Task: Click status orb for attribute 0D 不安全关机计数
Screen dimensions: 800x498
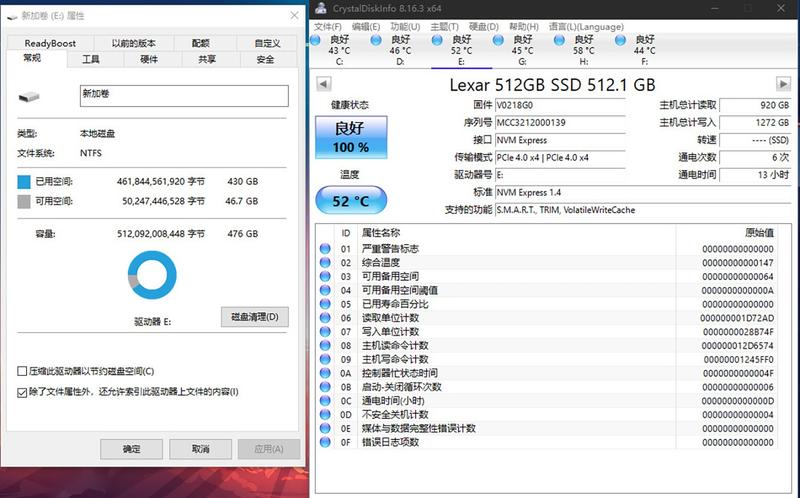Action: [325, 414]
